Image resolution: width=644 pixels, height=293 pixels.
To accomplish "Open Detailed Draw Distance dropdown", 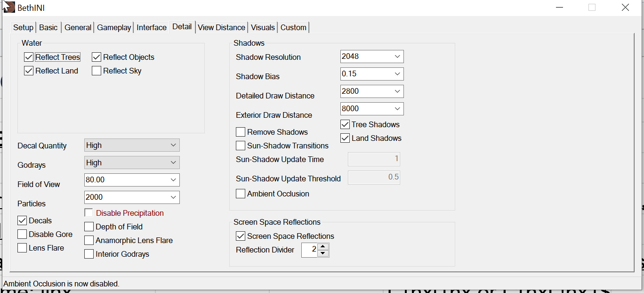I will pyautogui.click(x=372, y=91).
